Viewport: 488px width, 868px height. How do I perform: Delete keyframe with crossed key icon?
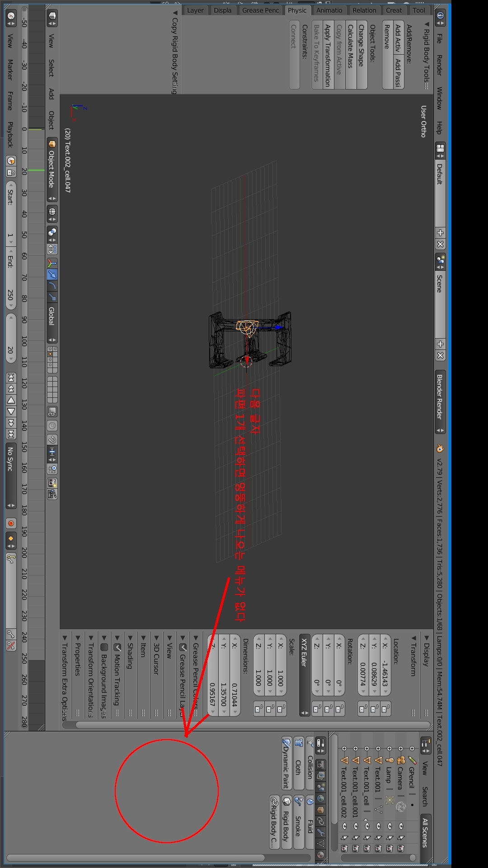click(11, 646)
